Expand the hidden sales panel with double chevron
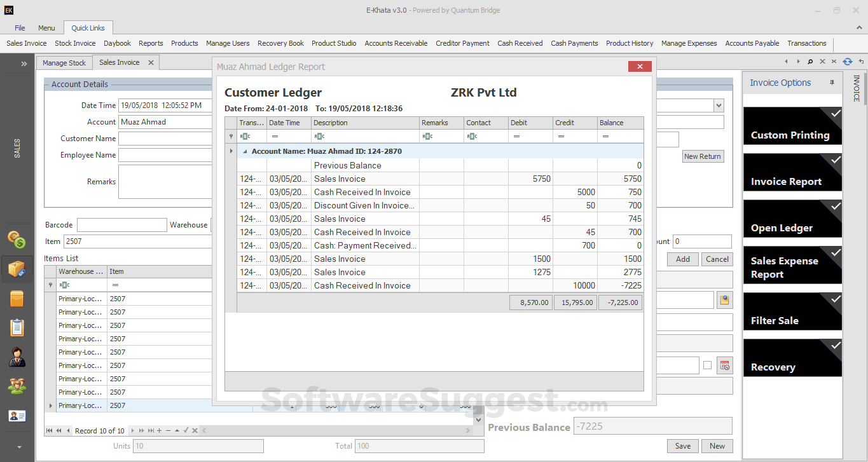 (24, 64)
